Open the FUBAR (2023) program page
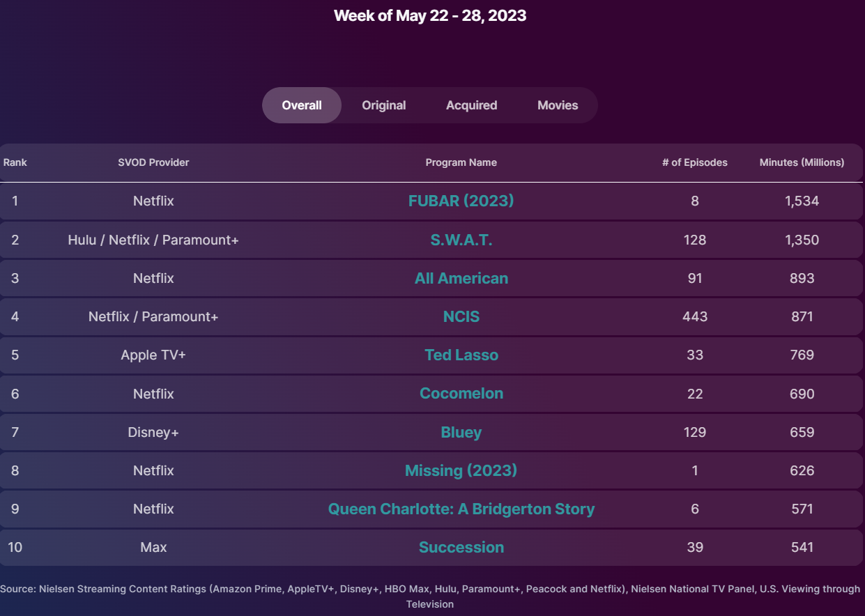The image size is (865, 616). pyautogui.click(x=461, y=201)
